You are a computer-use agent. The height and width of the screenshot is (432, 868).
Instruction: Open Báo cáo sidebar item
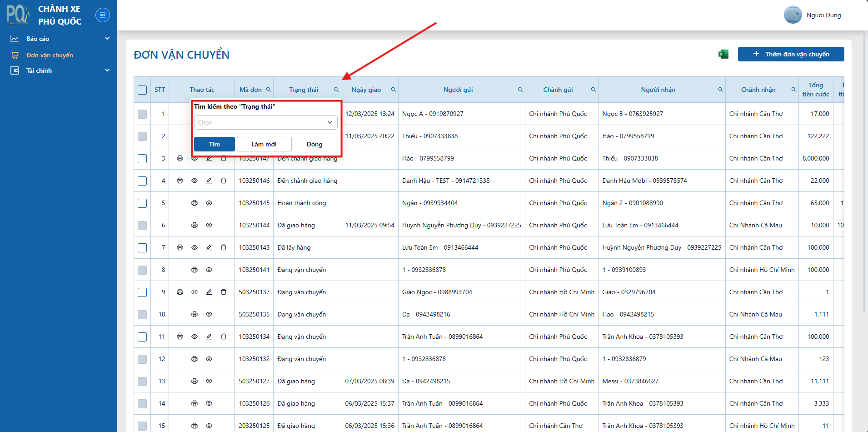click(38, 39)
